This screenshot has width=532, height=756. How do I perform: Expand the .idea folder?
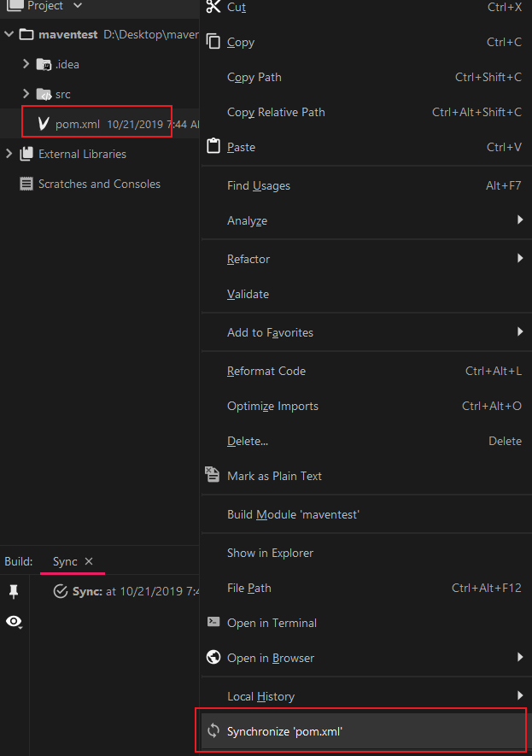click(x=26, y=64)
